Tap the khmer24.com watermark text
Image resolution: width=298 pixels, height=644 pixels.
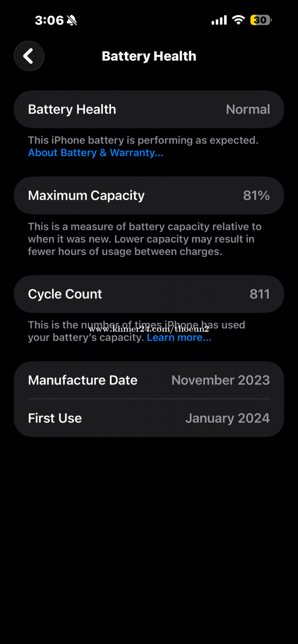pos(148,329)
